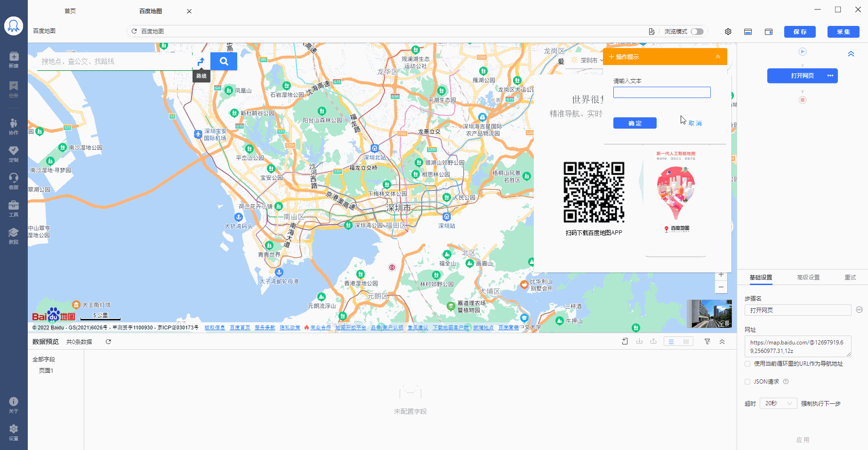Open the 设置 gear icon in sidebar
868x450 pixels.
pos(14,432)
